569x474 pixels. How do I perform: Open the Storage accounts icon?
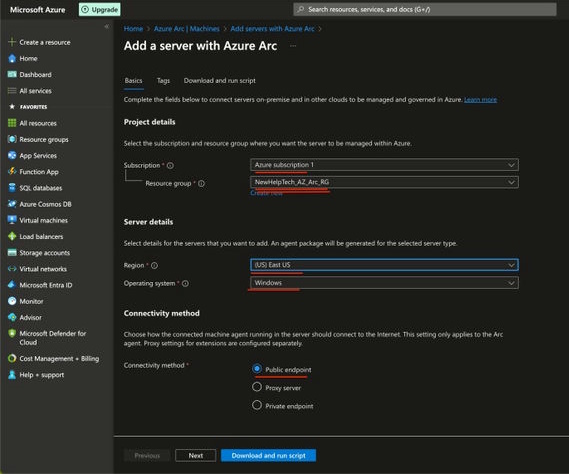click(x=12, y=253)
